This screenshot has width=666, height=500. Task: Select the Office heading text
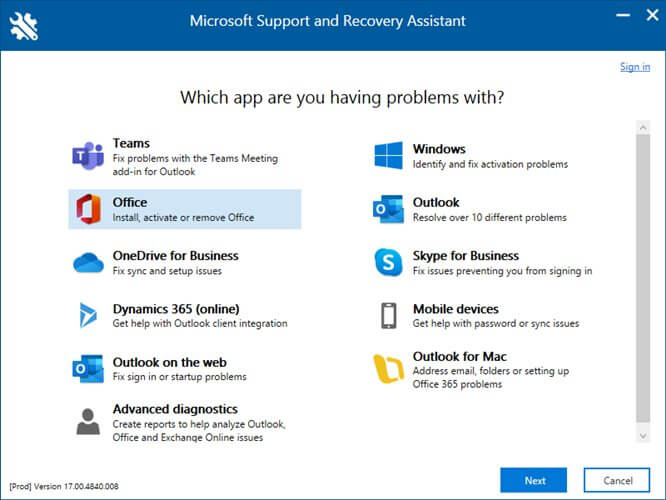(x=130, y=202)
